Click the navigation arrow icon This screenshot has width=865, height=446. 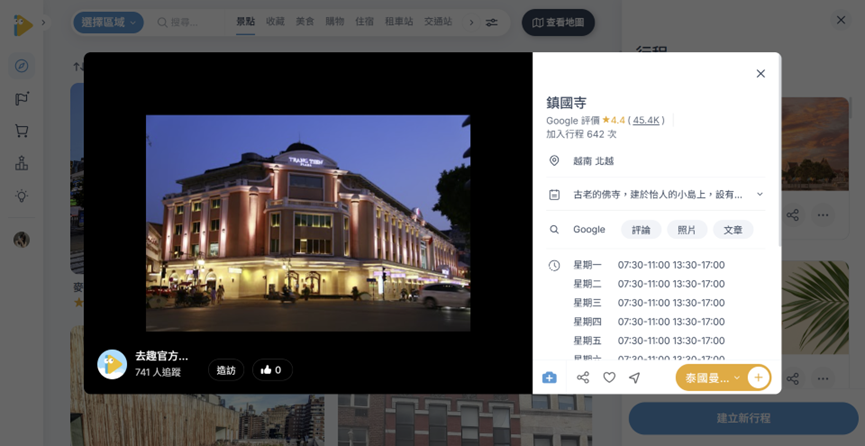(x=635, y=378)
